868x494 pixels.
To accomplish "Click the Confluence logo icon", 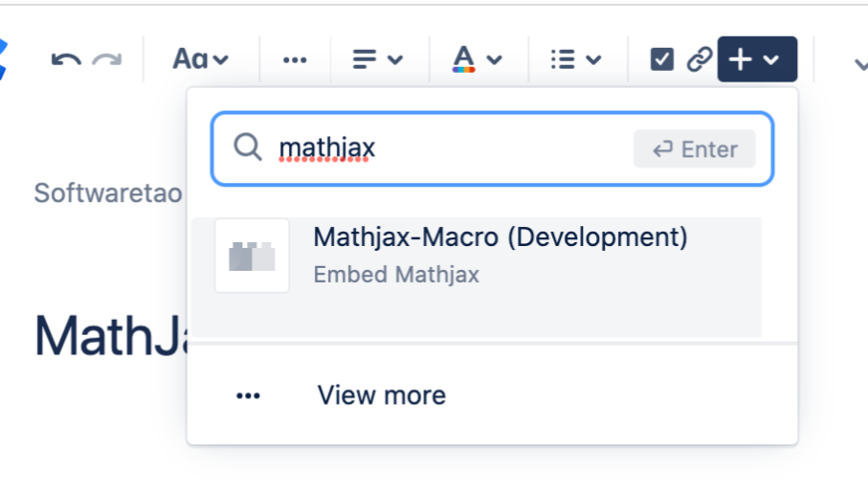I will click(x=4, y=59).
